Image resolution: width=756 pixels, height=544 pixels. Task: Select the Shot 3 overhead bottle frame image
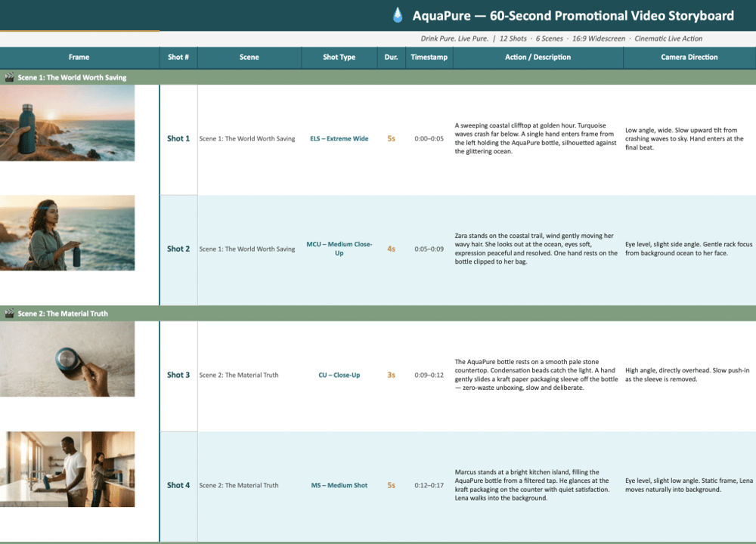click(x=67, y=359)
